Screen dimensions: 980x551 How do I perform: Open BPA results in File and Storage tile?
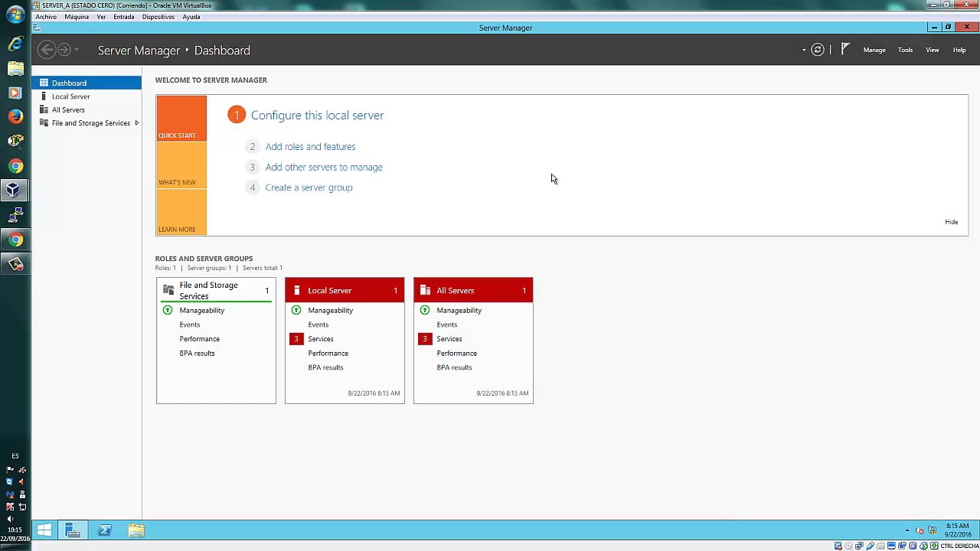click(197, 353)
